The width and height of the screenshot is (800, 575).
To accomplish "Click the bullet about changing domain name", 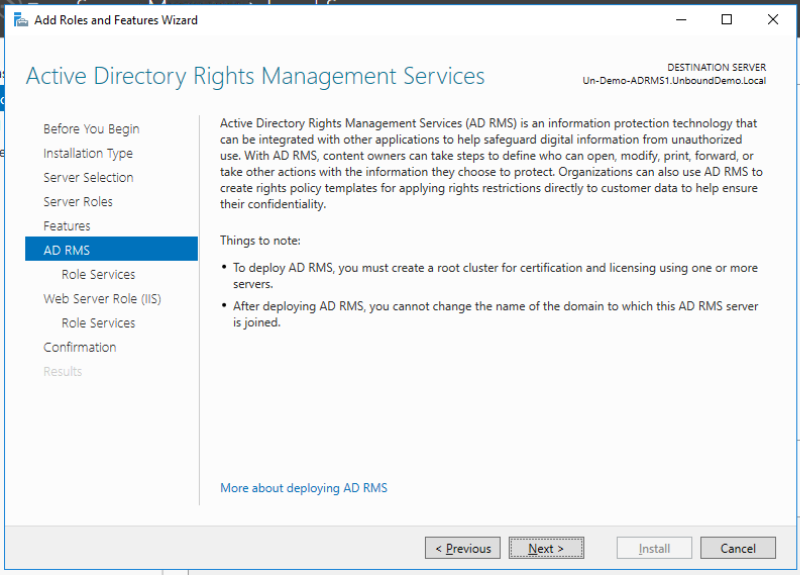I will coord(495,314).
